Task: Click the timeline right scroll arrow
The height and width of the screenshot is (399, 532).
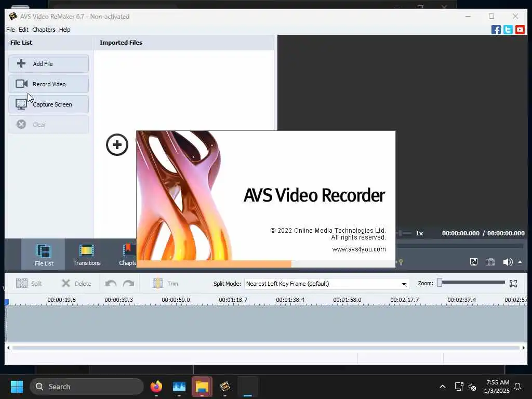Action: pos(524,348)
